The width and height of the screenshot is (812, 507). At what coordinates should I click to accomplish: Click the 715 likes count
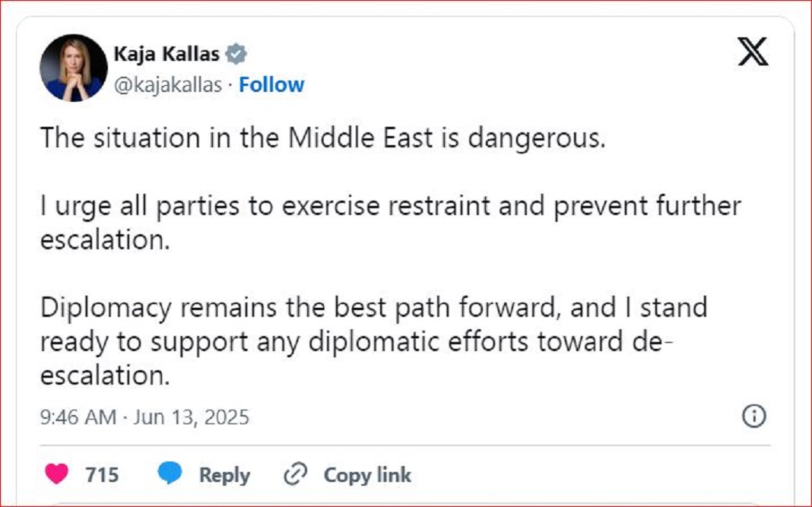[x=102, y=475]
